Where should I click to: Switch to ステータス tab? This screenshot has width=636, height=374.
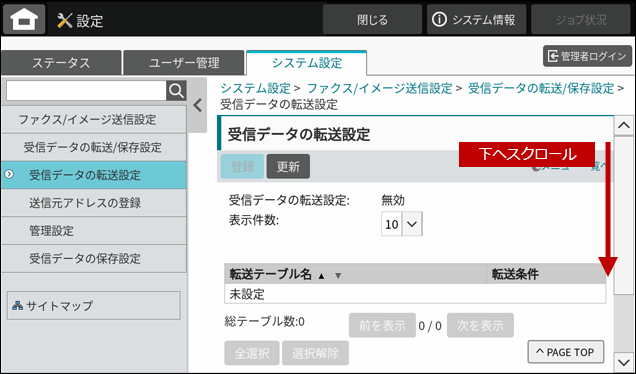(61, 63)
